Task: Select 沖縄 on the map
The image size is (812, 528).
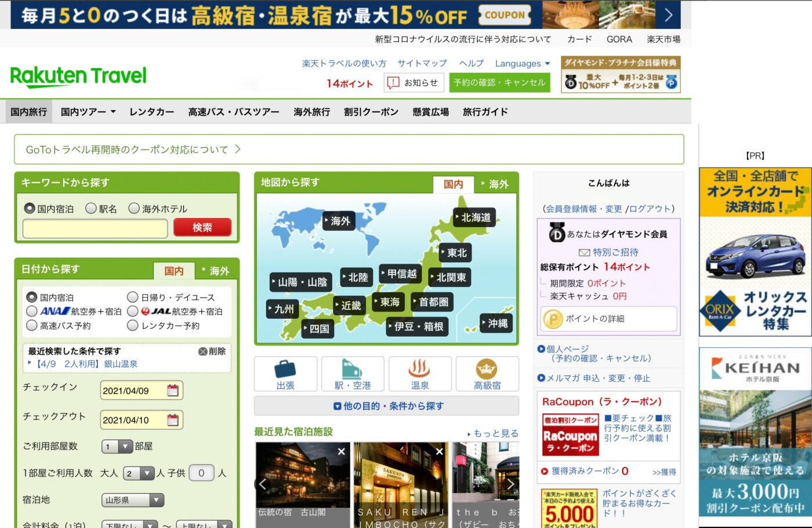Action: pyautogui.click(x=496, y=323)
